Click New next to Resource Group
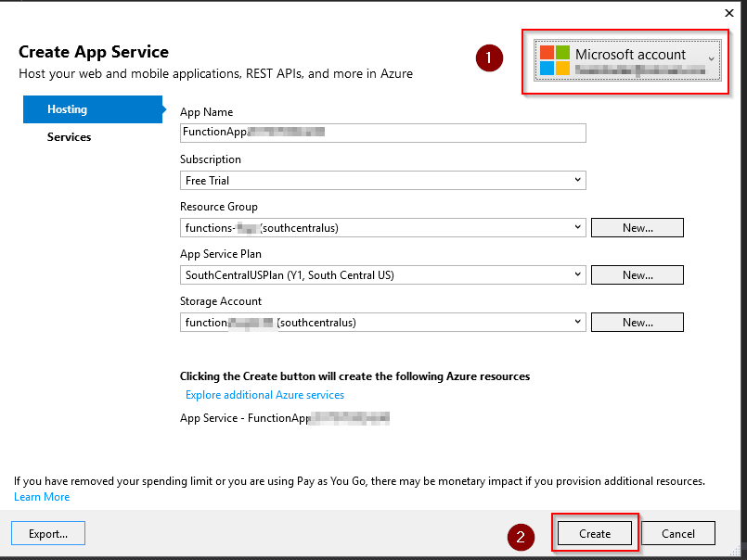This screenshot has height=560, width=747. click(638, 228)
